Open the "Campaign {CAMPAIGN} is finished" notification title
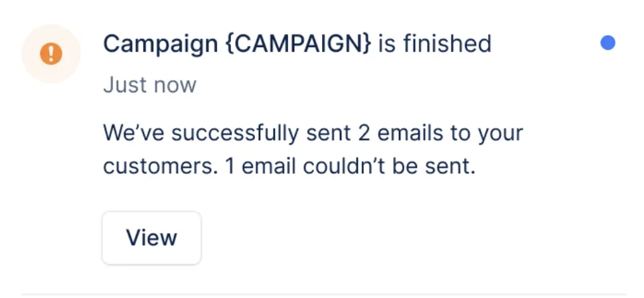Image resolution: width=644 pixels, height=298 pixels. [x=297, y=44]
